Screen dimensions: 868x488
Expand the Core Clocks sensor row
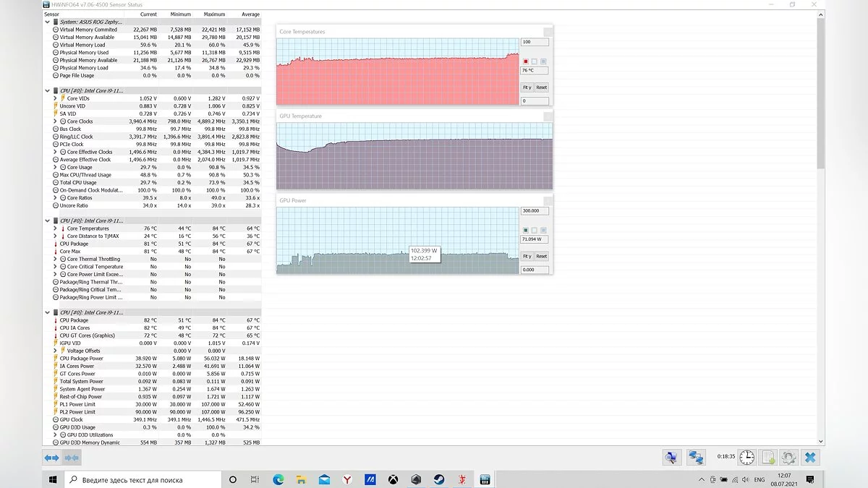[x=55, y=121]
